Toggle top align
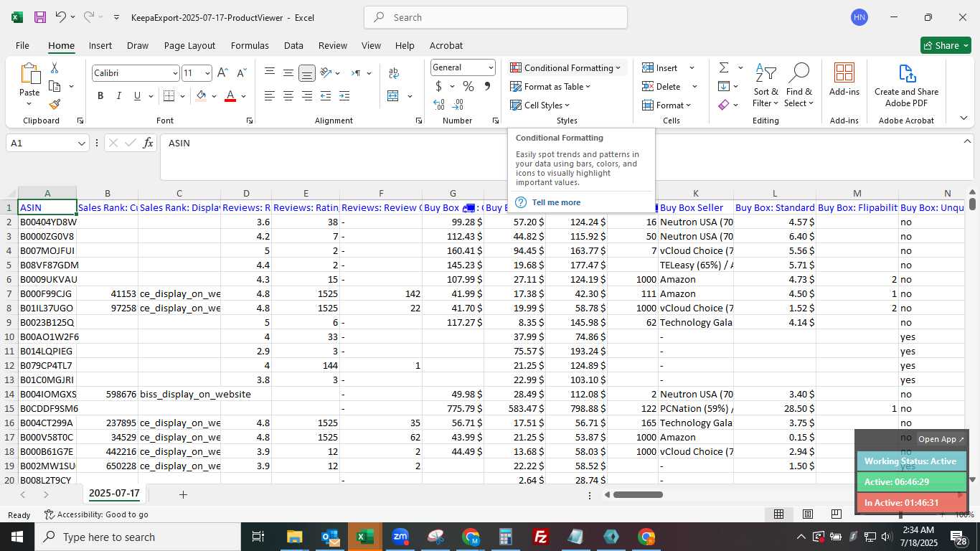Image resolution: width=980 pixels, height=551 pixels. click(x=270, y=73)
